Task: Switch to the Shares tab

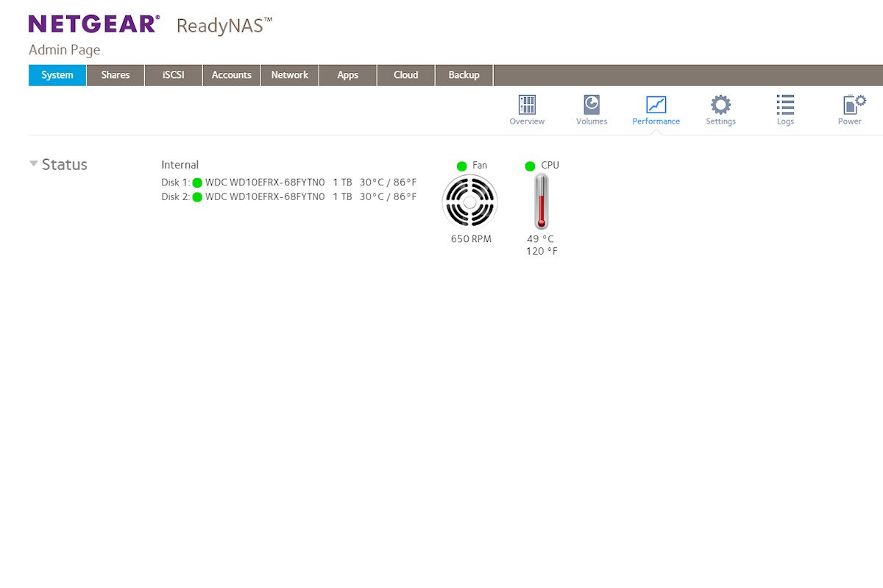Action: tap(116, 75)
